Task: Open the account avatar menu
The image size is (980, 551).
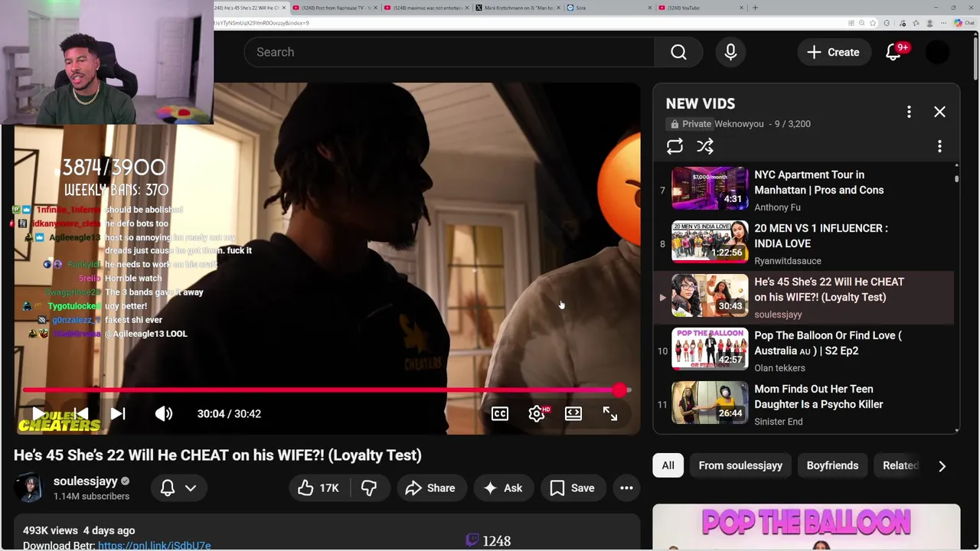Action: tap(938, 52)
